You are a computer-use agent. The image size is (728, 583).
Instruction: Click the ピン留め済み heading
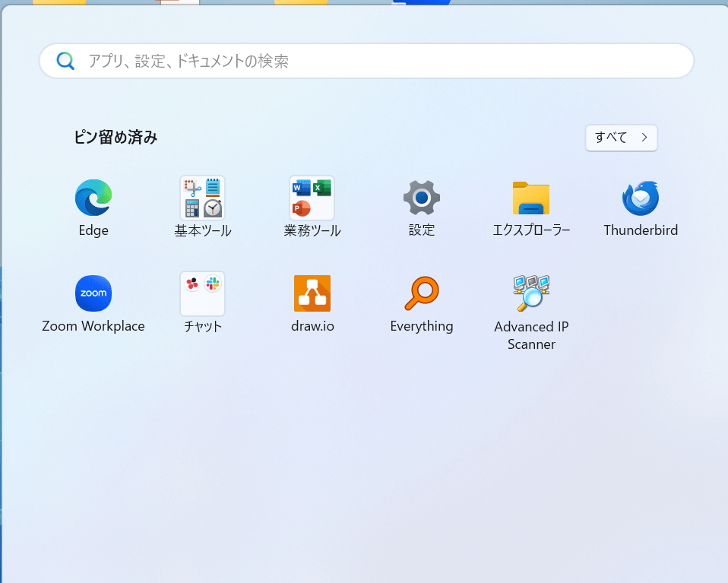click(116, 137)
